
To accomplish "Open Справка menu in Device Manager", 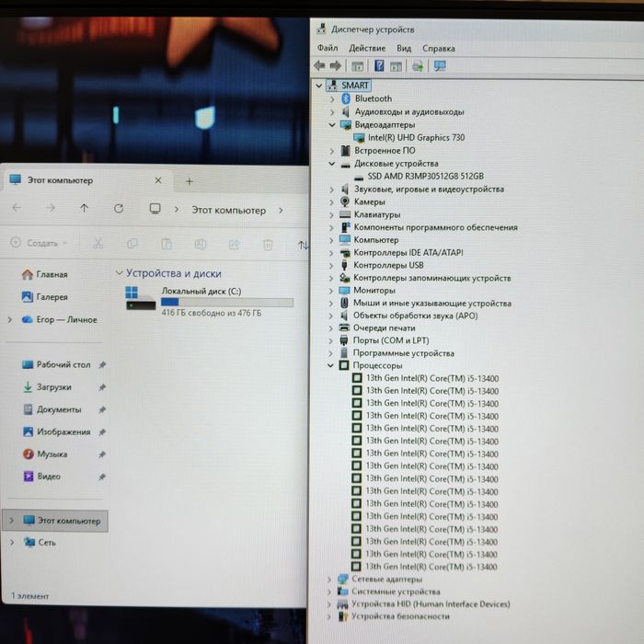I will click(x=439, y=48).
